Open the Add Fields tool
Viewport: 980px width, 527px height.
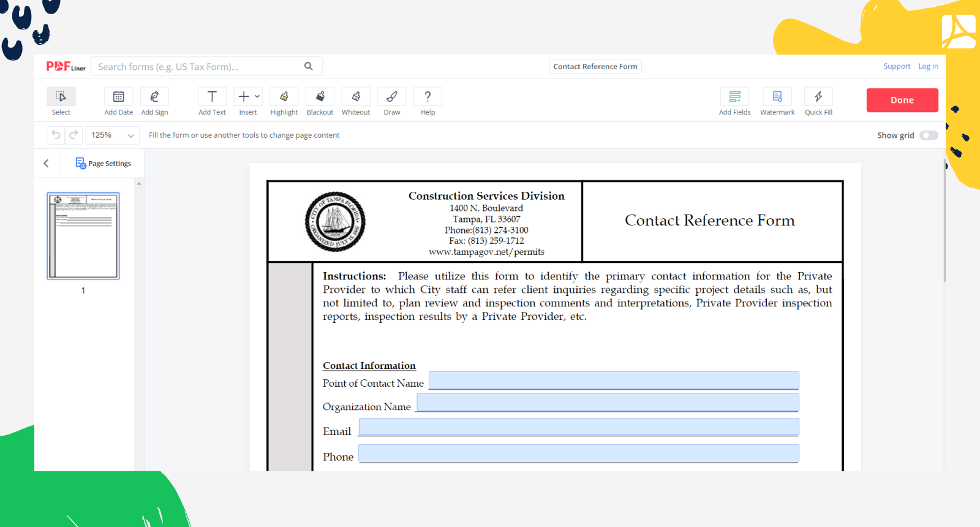coord(735,97)
